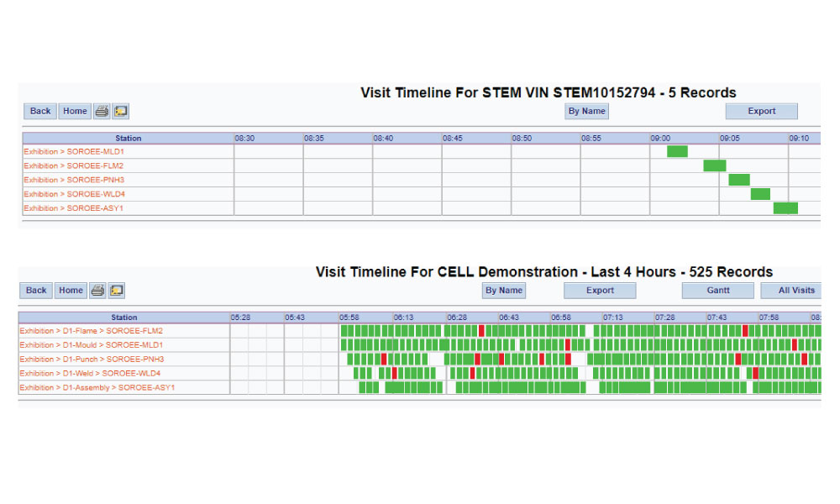The width and height of the screenshot is (840, 504).
Task: Export the STEM VIN timeline records
Action: [x=761, y=111]
